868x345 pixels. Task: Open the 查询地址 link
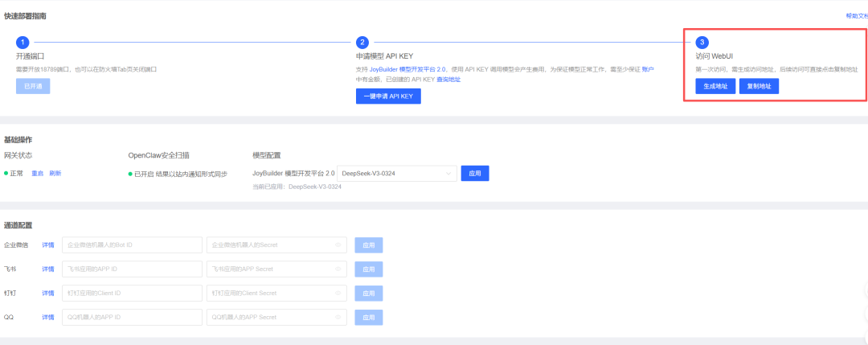[448, 79]
